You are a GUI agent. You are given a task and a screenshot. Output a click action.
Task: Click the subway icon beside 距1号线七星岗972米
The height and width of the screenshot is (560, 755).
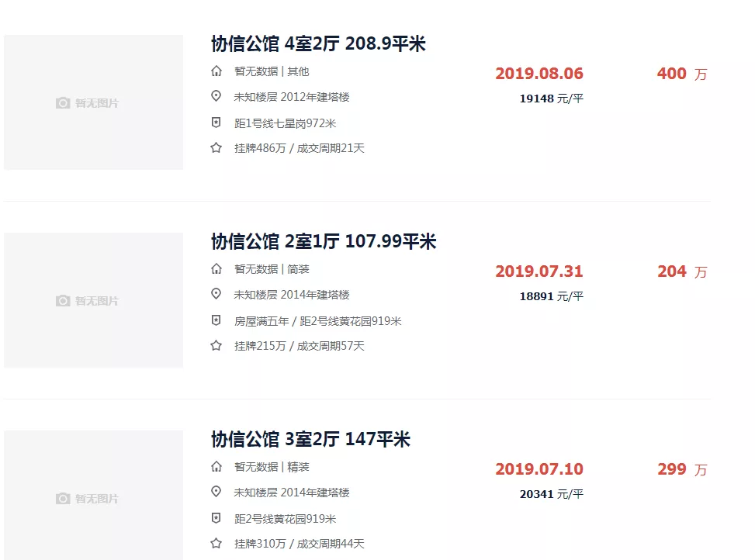[x=216, y=122]
